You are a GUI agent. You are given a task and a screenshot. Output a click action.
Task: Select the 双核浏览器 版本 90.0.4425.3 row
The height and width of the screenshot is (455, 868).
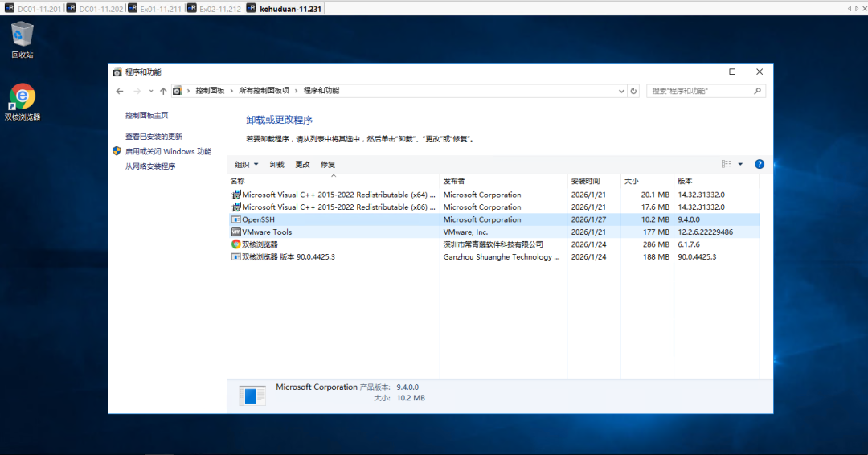click(x=493, y=256)
